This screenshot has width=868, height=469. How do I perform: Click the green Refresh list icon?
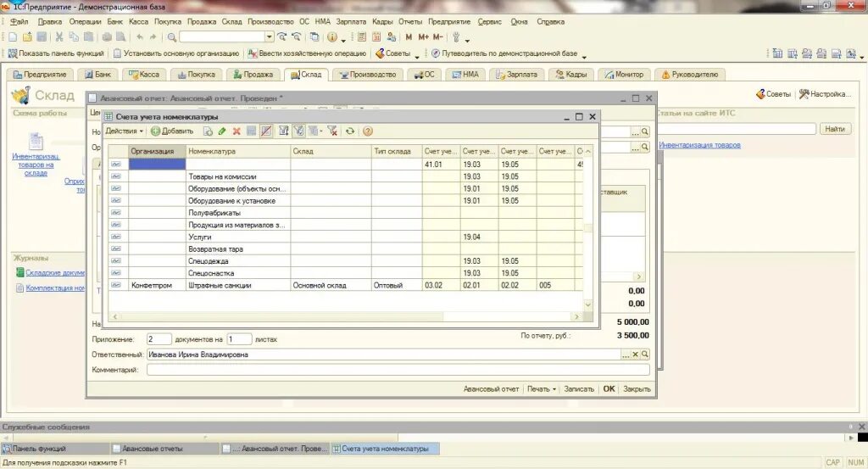(x=350, y=131)
